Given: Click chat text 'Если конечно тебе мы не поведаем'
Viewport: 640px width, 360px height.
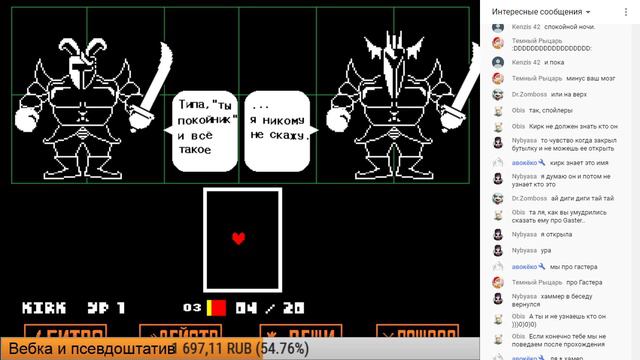Looking at the screenshot, I should pos(559,340).
